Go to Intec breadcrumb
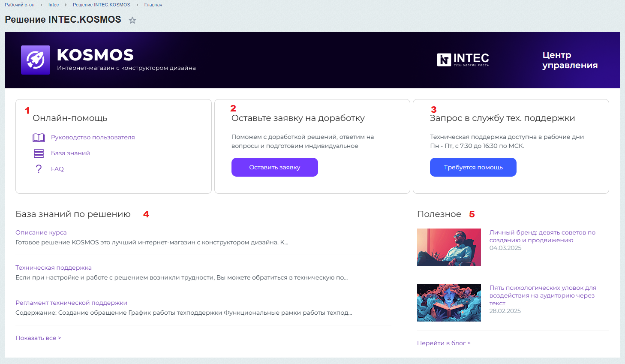 pos(54,5)
